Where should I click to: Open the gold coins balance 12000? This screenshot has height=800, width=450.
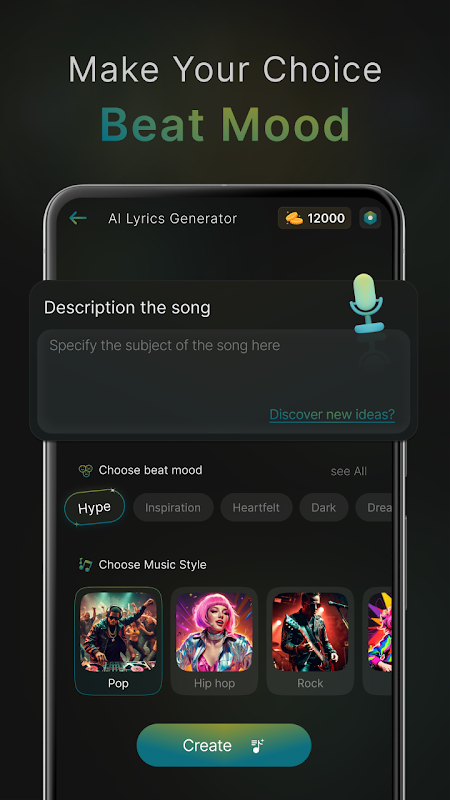coord(314,218)
